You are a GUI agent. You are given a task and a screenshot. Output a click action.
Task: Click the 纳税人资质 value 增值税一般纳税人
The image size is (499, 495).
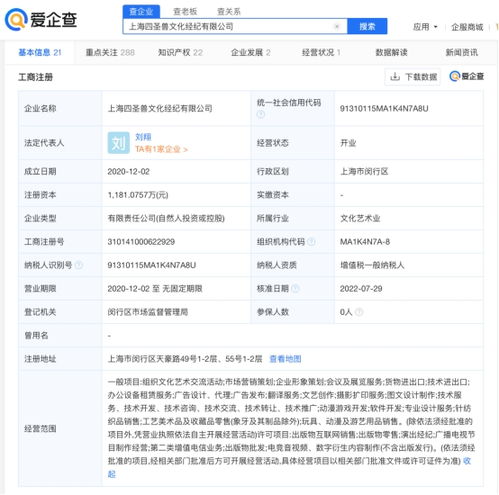click(x=372, y=265)
